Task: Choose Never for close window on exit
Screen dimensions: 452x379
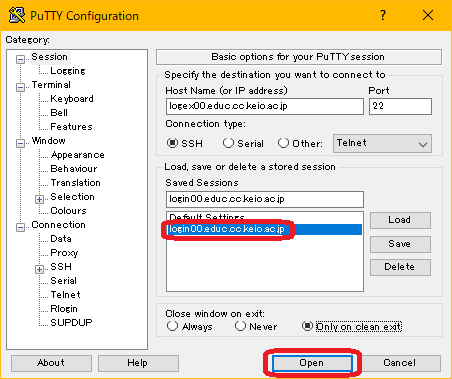Action: point(240,326)
